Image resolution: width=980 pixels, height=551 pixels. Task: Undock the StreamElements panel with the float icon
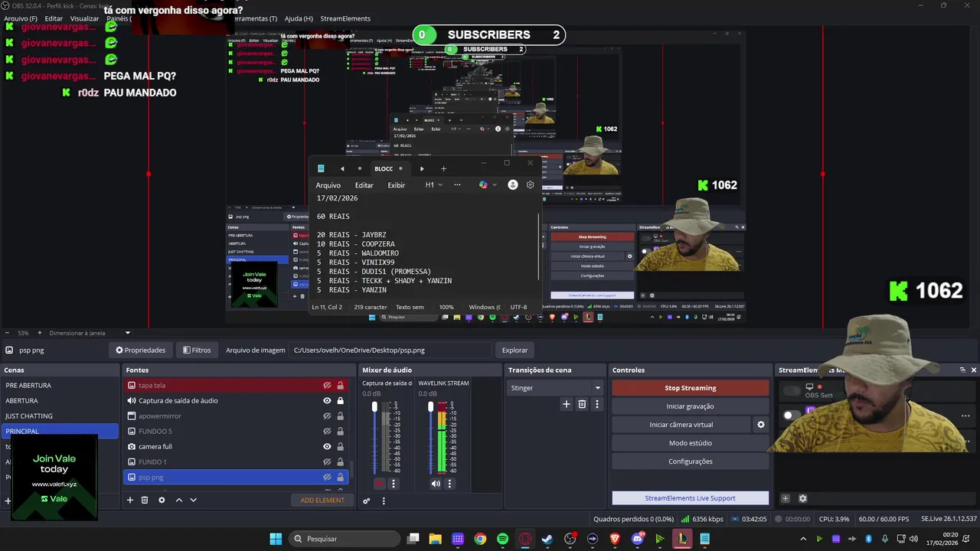pos(962,370)
